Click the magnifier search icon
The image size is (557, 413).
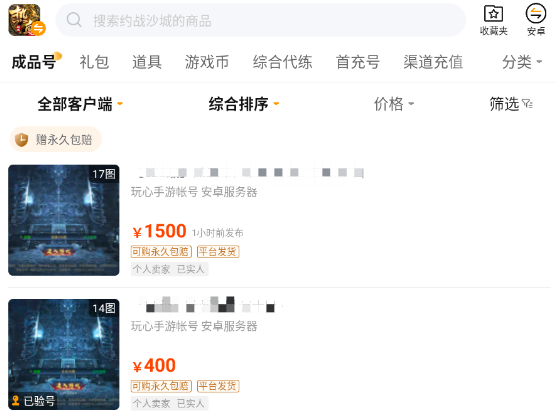tap(74, 20)
